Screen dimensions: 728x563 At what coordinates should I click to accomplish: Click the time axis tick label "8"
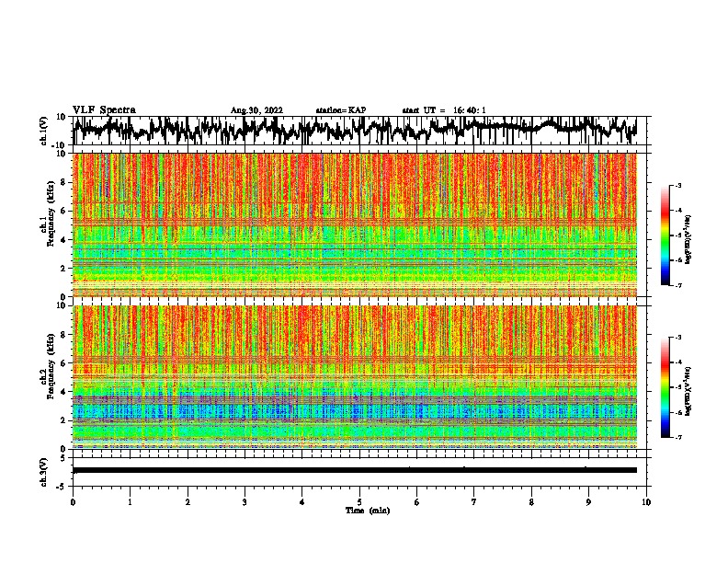tap(531, 502)
